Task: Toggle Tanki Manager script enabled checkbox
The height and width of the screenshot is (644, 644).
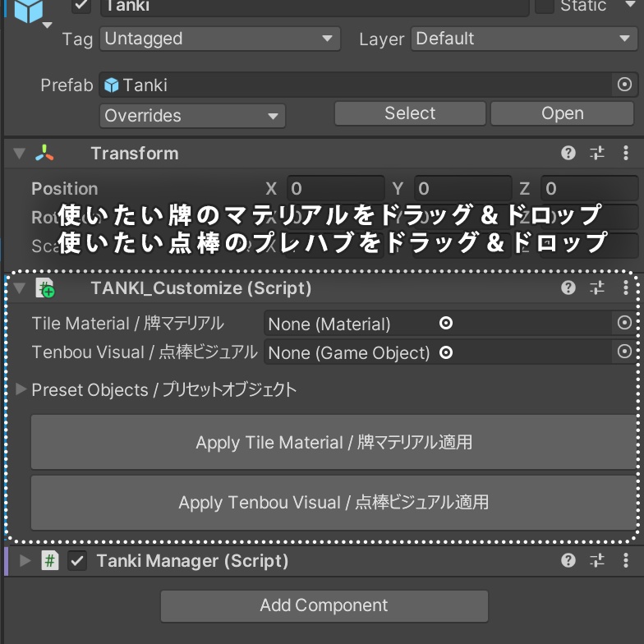Action: coord(77,561)
